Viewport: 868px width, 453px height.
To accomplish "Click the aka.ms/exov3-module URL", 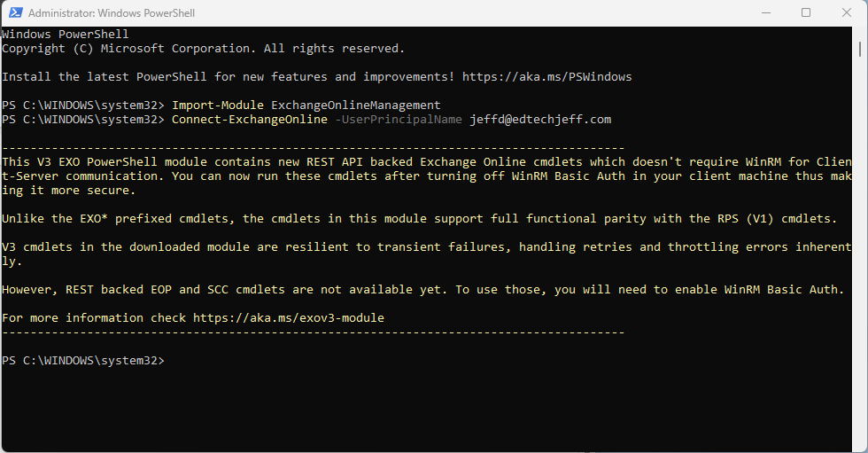I will [289, 317].
